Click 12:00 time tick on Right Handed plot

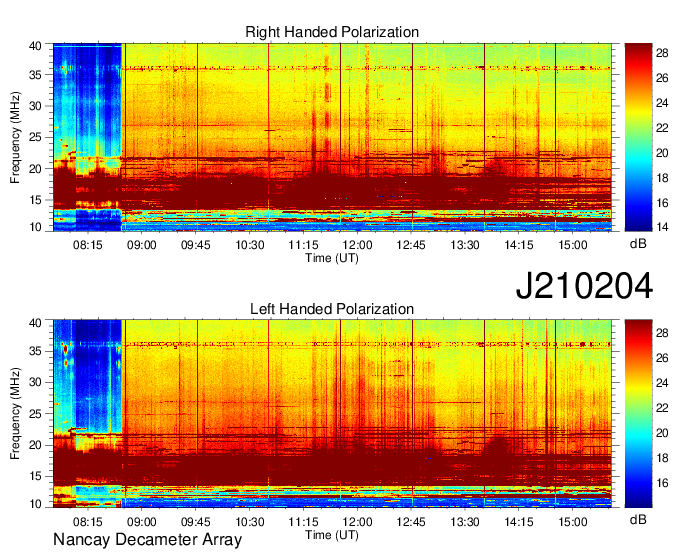tap(357, 245)
